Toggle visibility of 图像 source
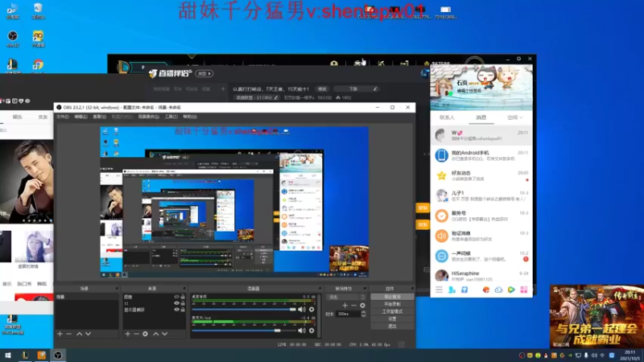 (x=176, y=297)
